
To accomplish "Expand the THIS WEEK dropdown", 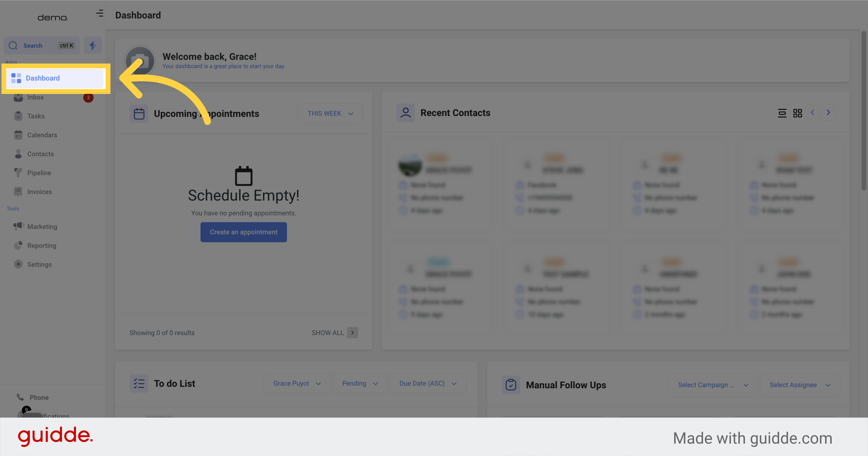I will coord(330,114).
